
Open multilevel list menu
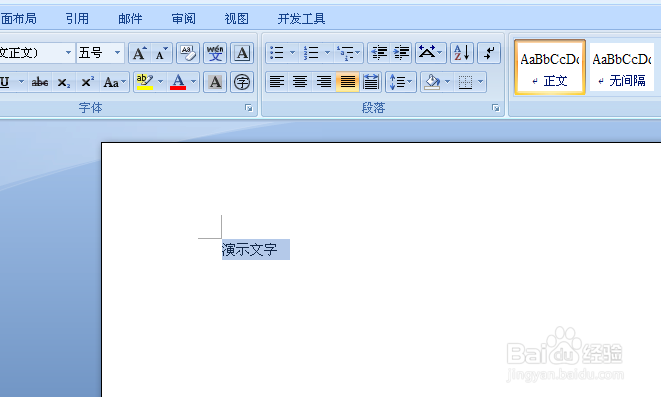[348, 53]
